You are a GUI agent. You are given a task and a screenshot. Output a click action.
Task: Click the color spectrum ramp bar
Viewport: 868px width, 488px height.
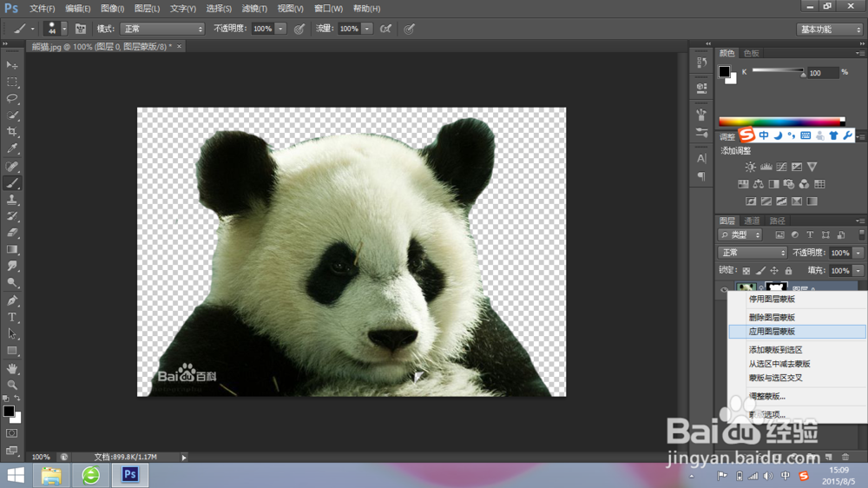pos(780,122)
